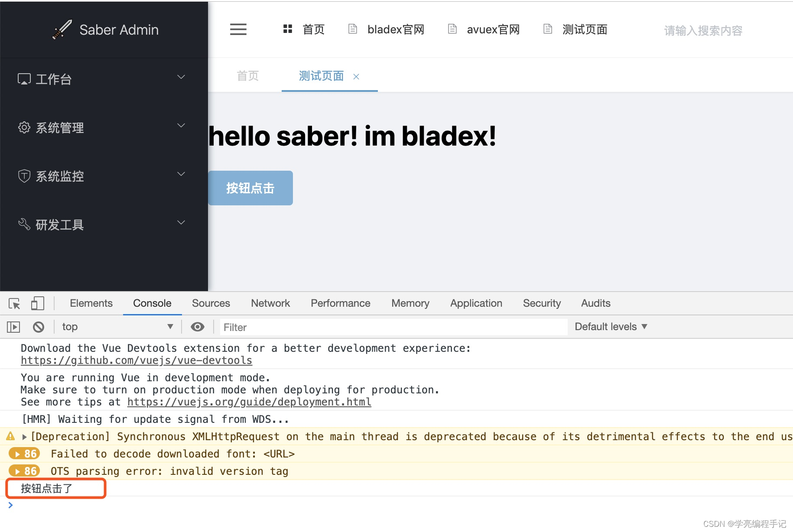Click the shield icon beside 系统监控
793x532 pixels.
tap(24, 176)
